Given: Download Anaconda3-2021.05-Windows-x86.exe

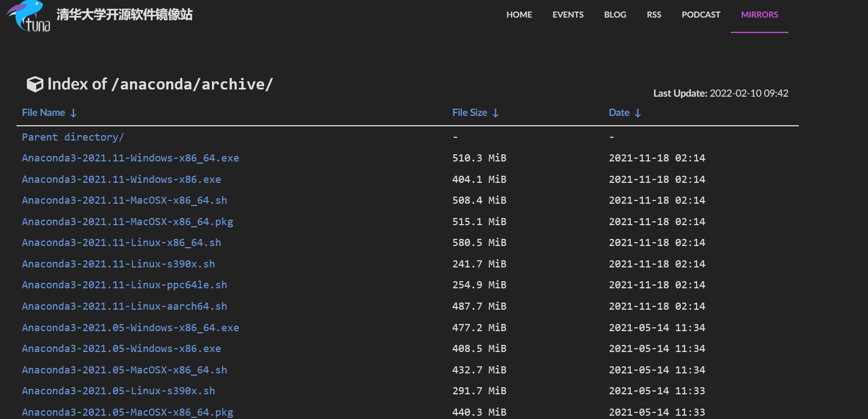Looking at the screenshot, I should click(x=121, y=349).
